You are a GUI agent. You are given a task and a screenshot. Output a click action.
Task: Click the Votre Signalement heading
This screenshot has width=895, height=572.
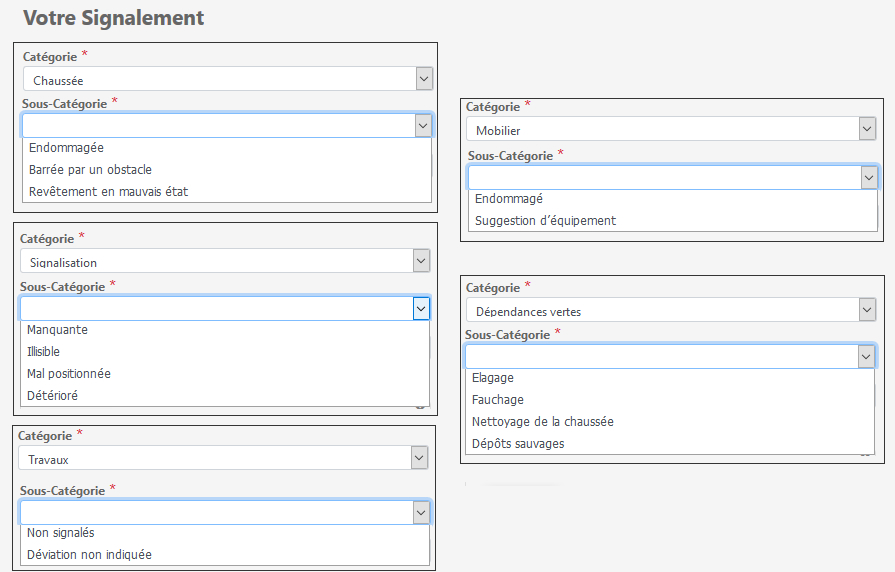tap(114, 18)
